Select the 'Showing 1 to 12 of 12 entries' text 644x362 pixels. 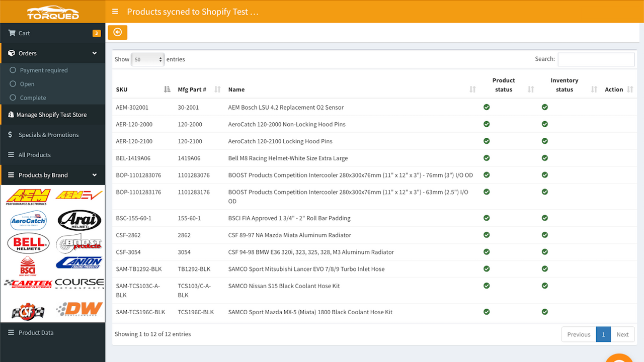click(x=153, y=334)
